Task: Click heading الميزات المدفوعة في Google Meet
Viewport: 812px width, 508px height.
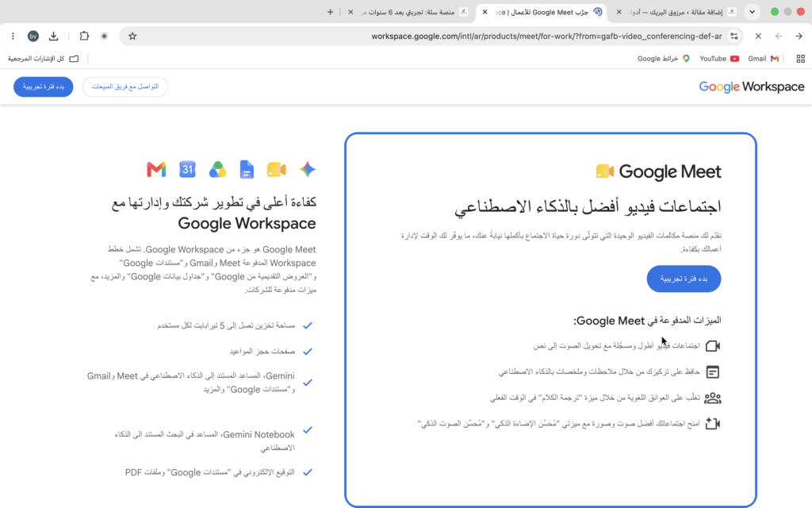Action: tap(647, 321)
